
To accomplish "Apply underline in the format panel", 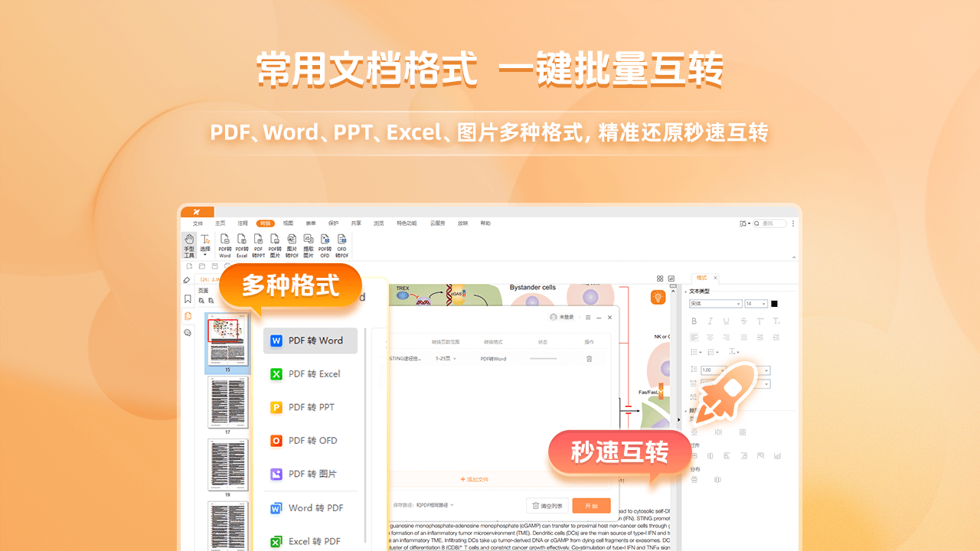I will click(x=726, y=321).
